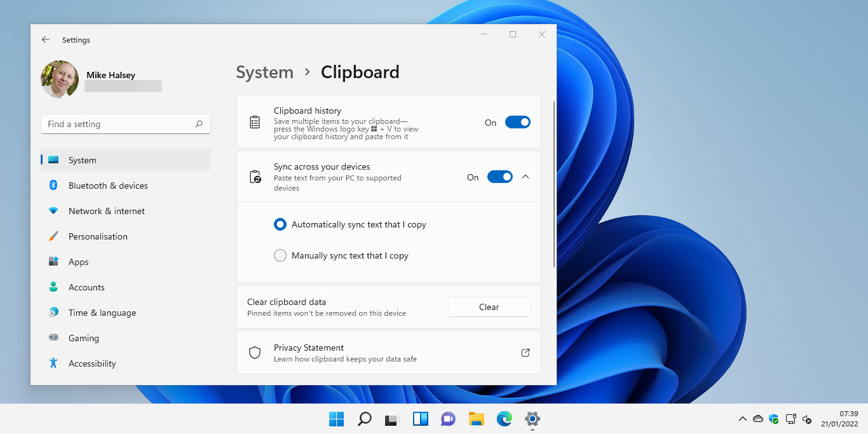Navigate back to System settings via breadcrumb
The width and height of the screenshot is (868, 434).
tap(264, 72)
